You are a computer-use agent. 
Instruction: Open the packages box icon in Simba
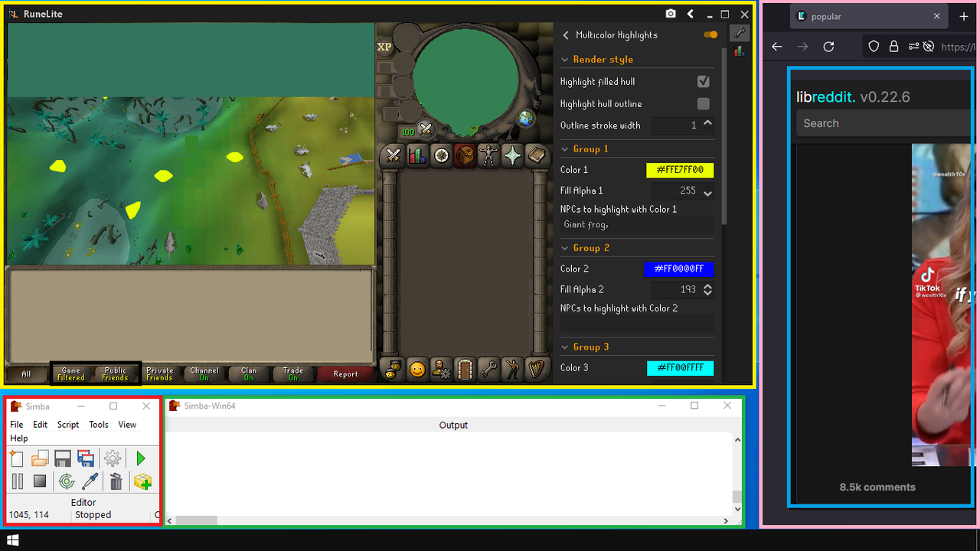coord(142,481)
